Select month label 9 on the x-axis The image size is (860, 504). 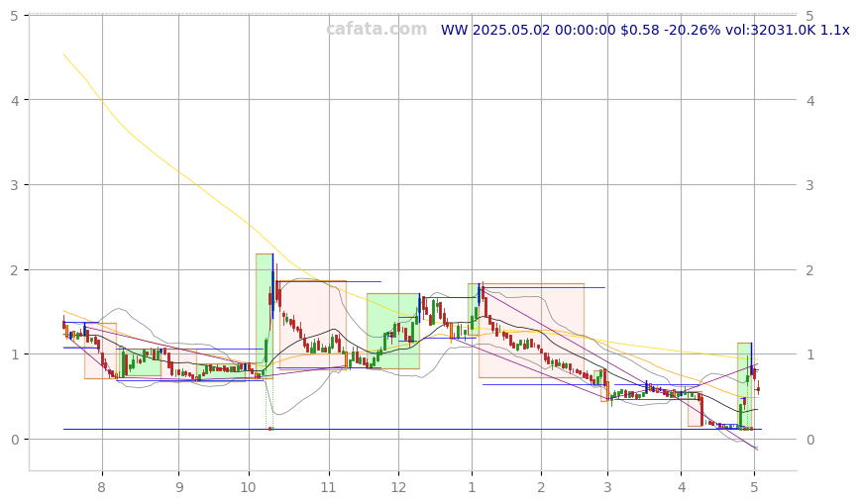point(178,487)
